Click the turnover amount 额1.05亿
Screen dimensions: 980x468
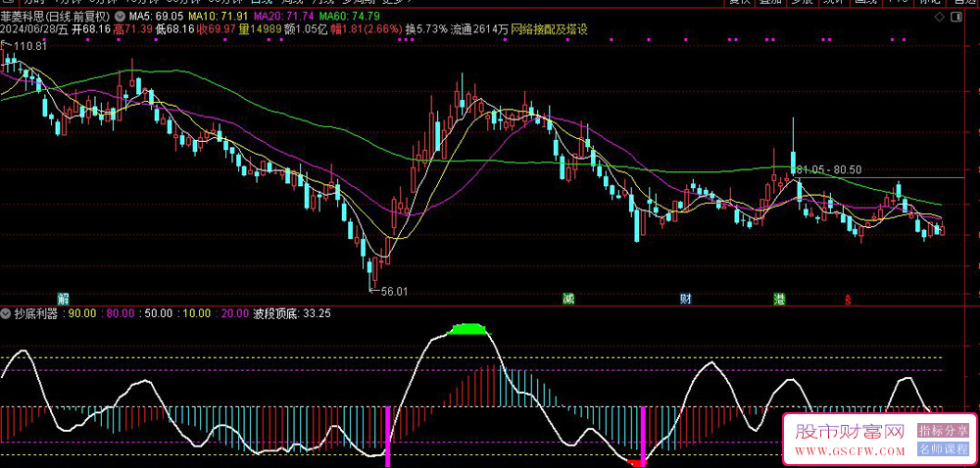click(306, 28)
